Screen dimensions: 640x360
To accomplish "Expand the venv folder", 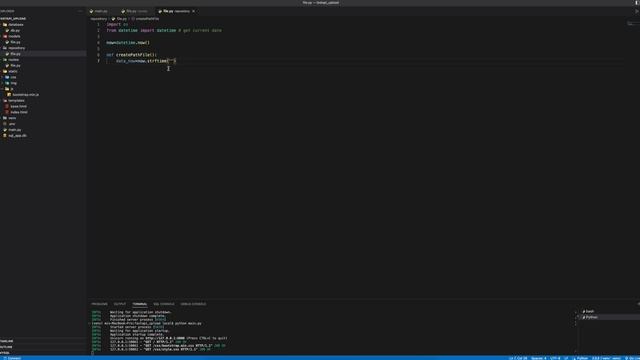I will [x=12, y=118].
